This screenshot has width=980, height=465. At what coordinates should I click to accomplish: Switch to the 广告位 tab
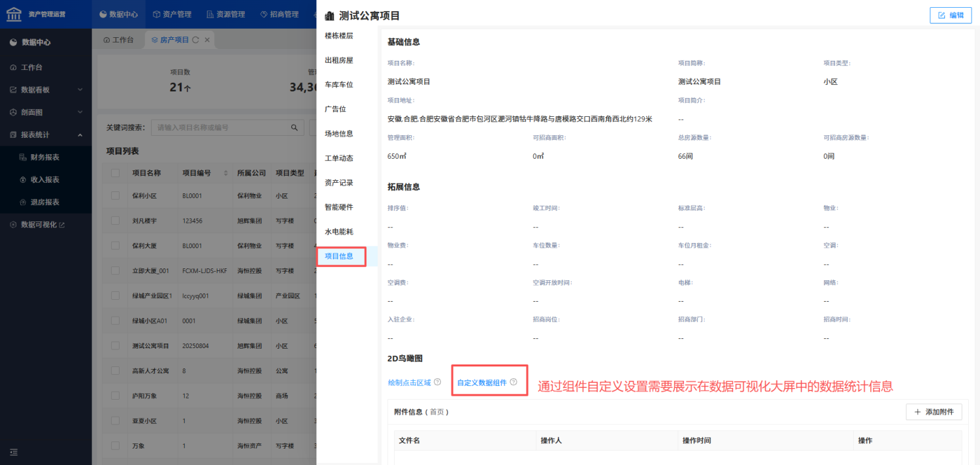(335, 109)
